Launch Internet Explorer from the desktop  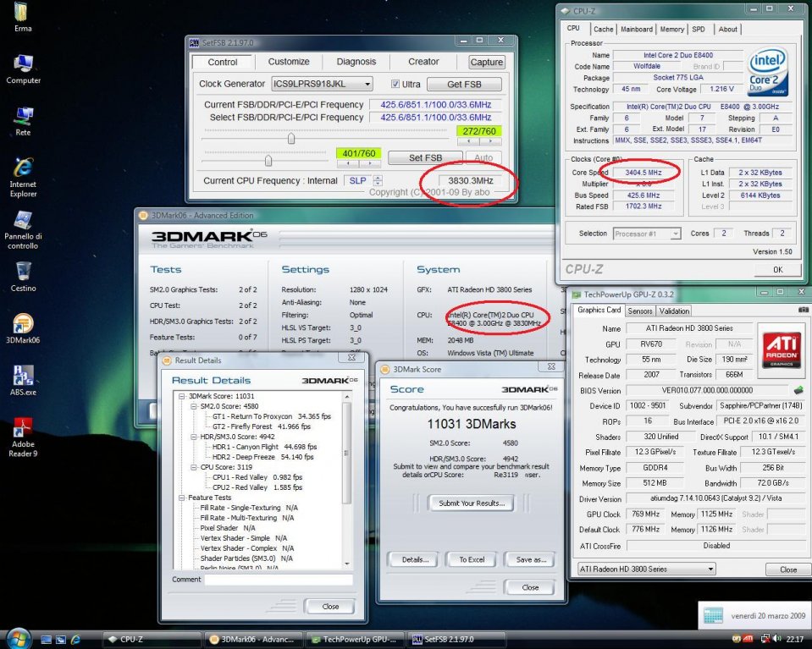pyautogui.click(x=23, y=178)
